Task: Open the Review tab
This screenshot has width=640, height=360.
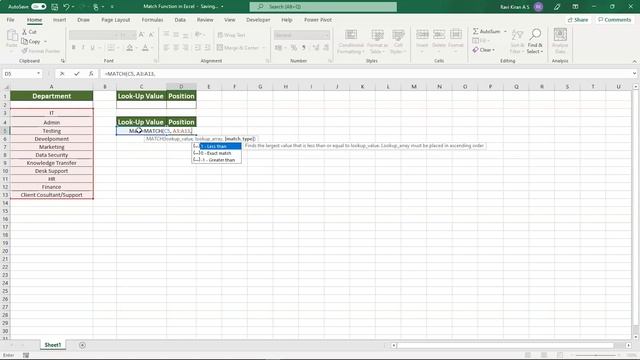Action: [x=205, y=20]
